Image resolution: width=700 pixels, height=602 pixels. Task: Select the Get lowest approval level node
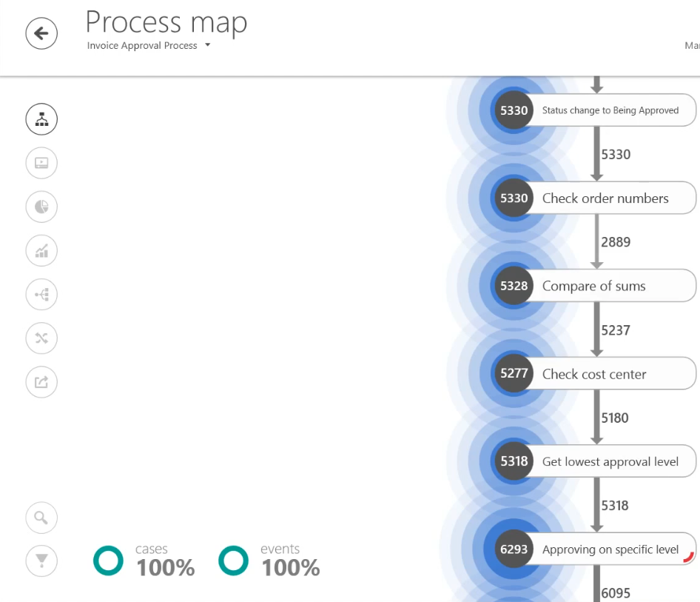[610, 462]
